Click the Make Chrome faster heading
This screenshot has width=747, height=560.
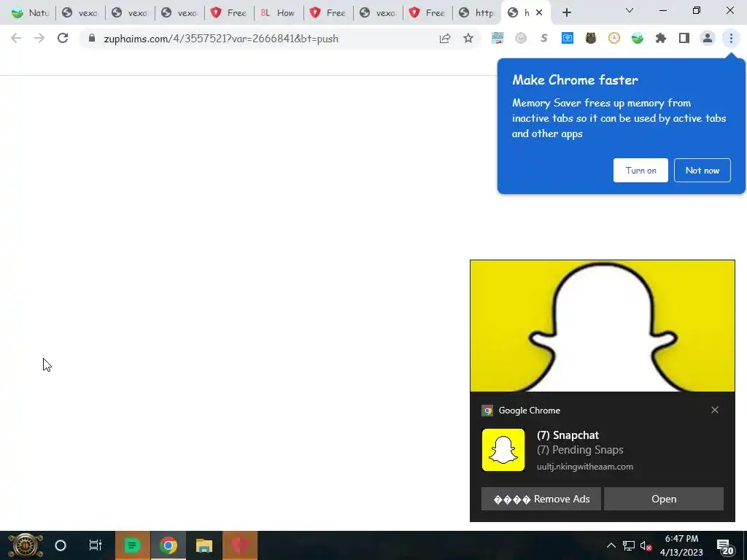575,79
